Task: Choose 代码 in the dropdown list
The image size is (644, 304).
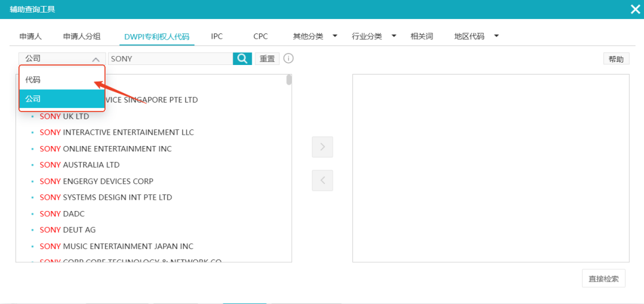Action: pyautogui.click(x=62, y=80)
